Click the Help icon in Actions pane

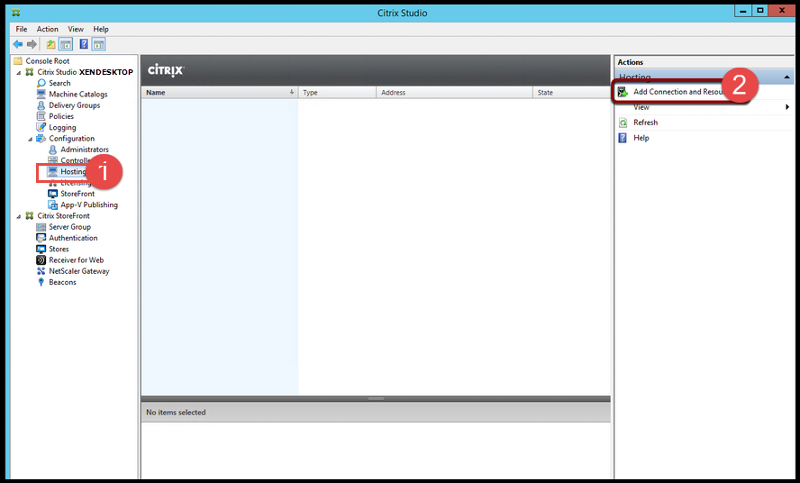(623, 138)
